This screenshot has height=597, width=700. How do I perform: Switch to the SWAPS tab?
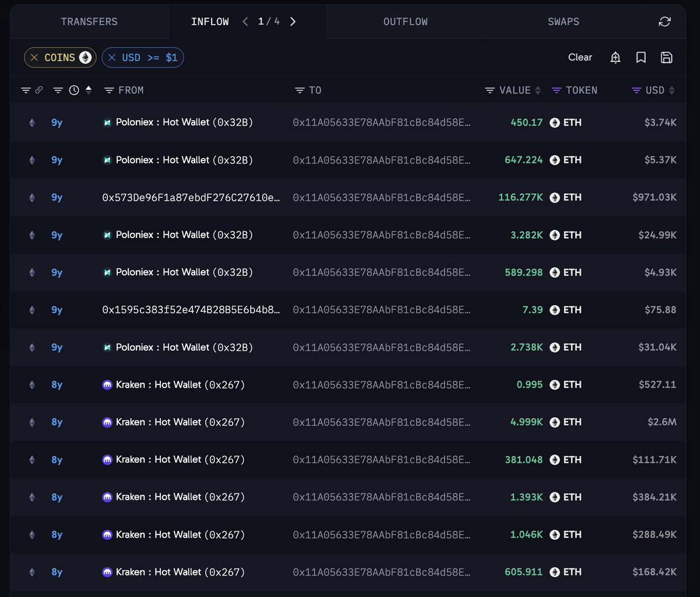pos(563,22)
